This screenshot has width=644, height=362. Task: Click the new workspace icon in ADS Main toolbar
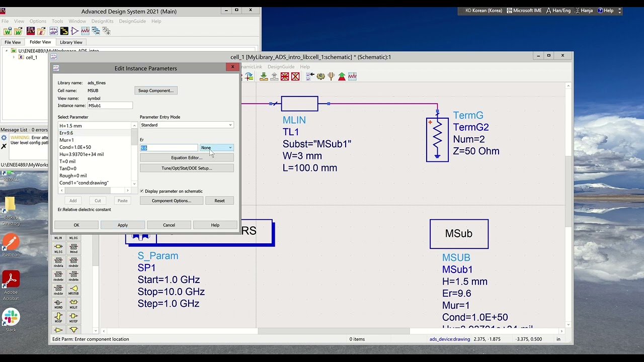coord(8,31)
